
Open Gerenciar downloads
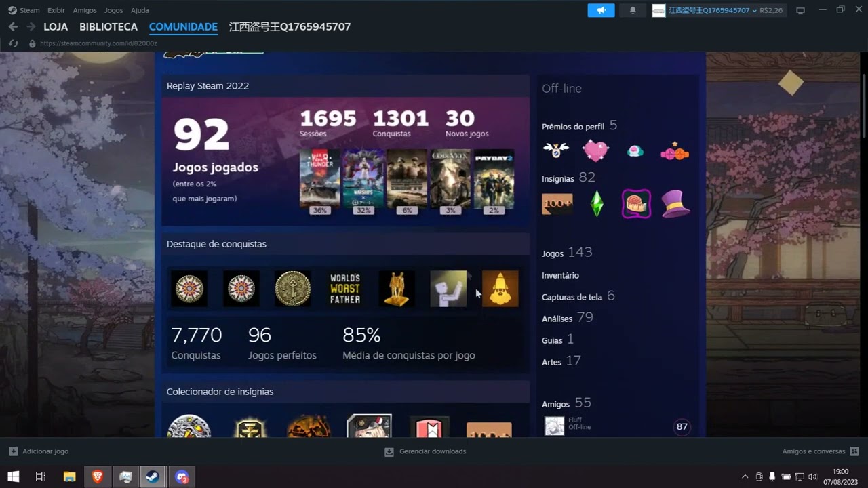(433, 451)
